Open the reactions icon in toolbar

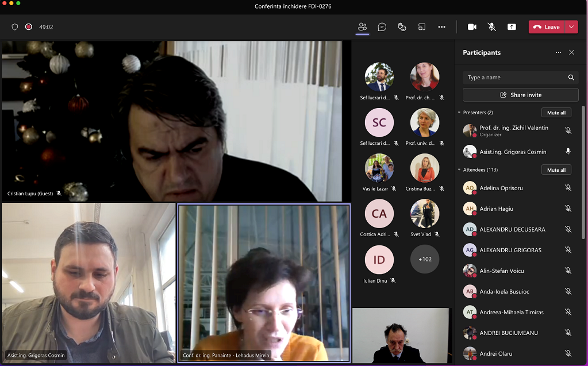tap(402, 27)
